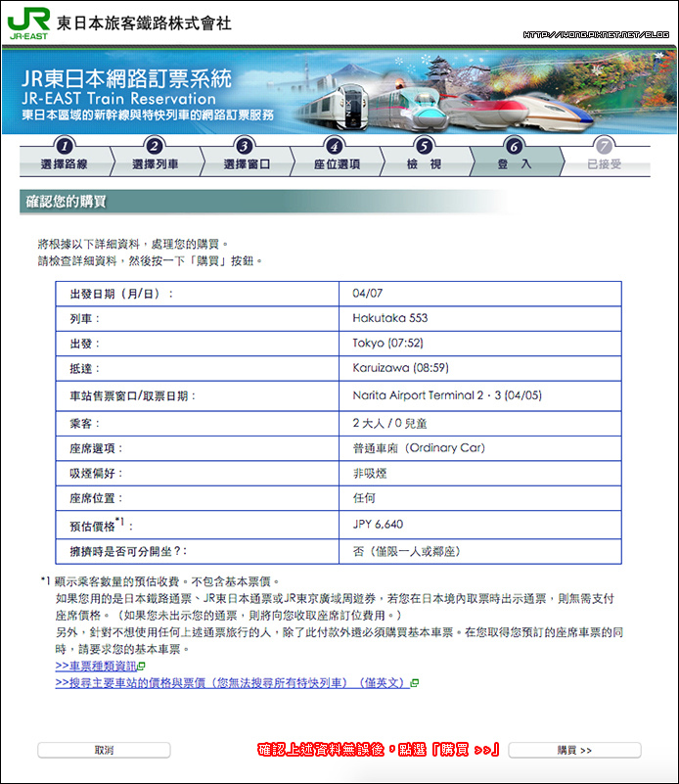Click the 擁擠時是否可分開坐 label
The height and width of the screenshot is (784, 679).
pos(128,551)
